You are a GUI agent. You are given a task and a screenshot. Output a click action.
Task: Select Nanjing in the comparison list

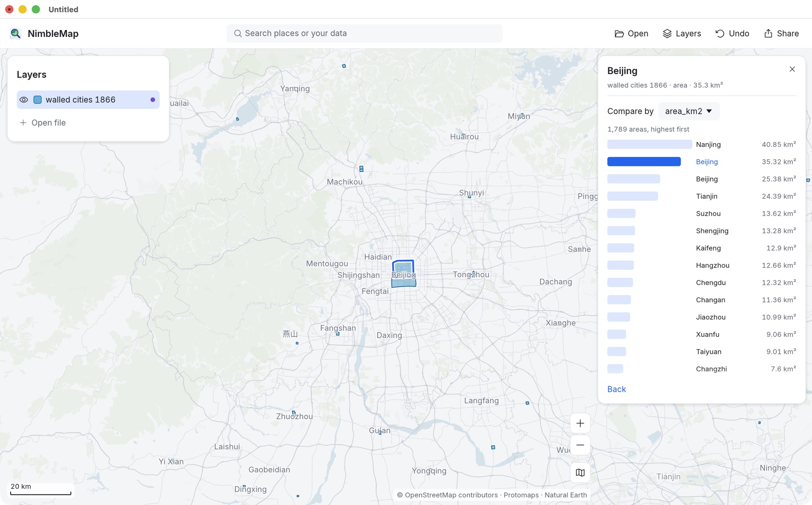click(701, 145)
